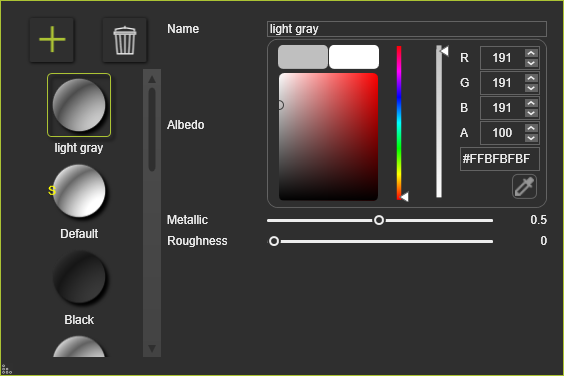564x376 pixels.
Task: Click the Roughness value 0
Action: pos(543,241)
